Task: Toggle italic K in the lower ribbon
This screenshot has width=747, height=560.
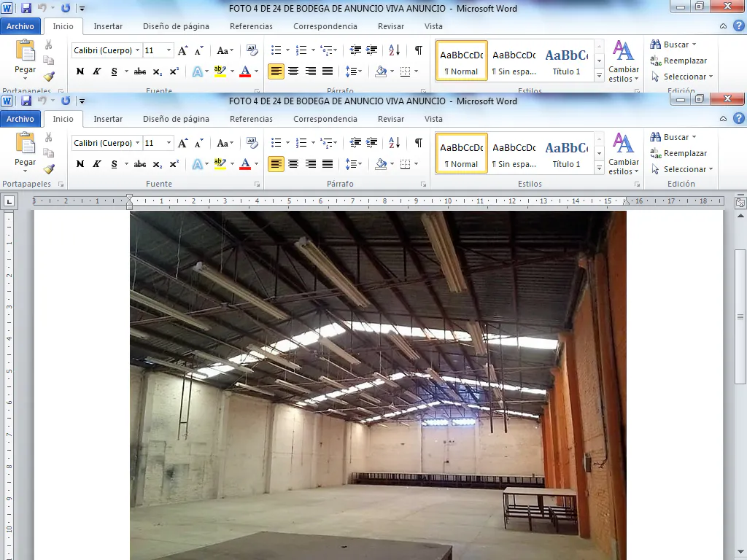Action: pos(97,164)
